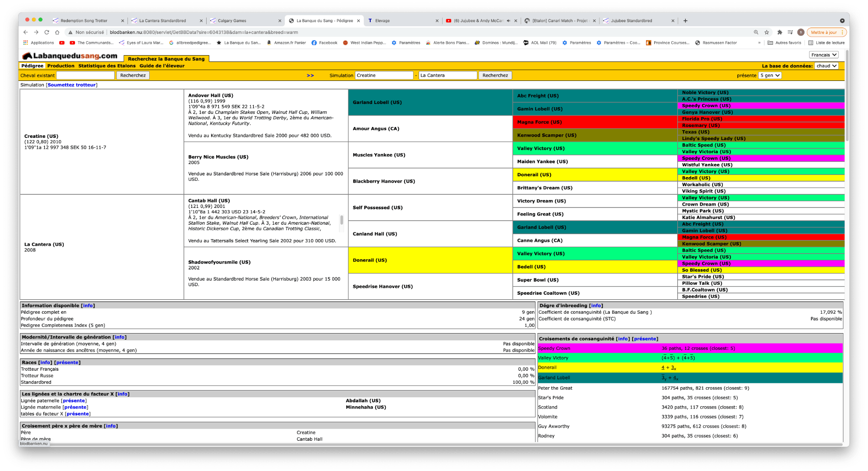Click Recherchez next to Cheval existant
Image resolution: width=868 pixels, height=471 pixels.
[x=133, y=75]
